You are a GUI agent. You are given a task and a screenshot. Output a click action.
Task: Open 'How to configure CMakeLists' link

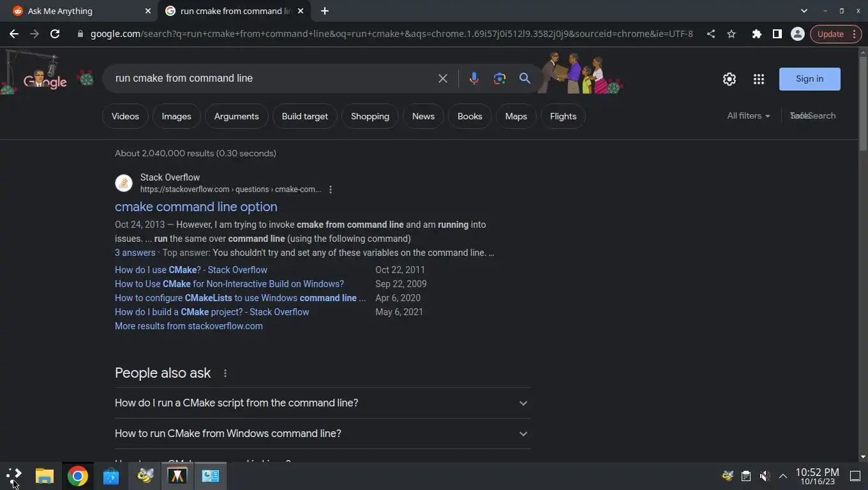(x=240, y=298)
